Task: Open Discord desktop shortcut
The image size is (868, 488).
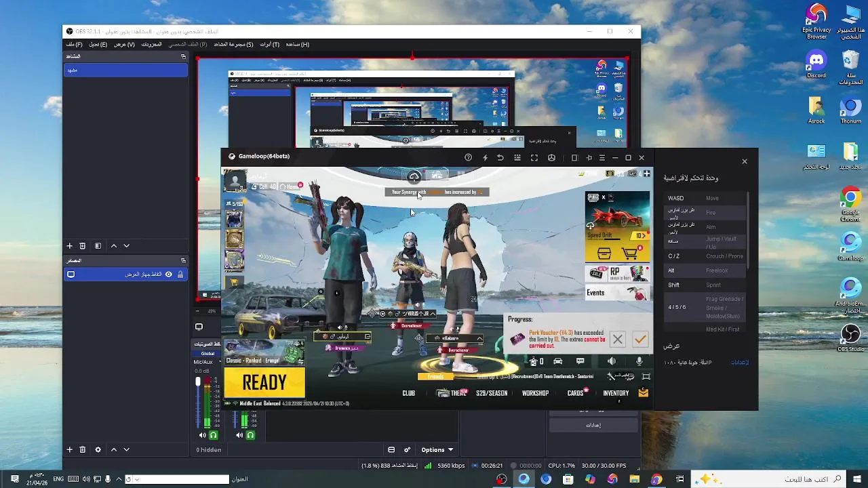Action: point(816,65)
